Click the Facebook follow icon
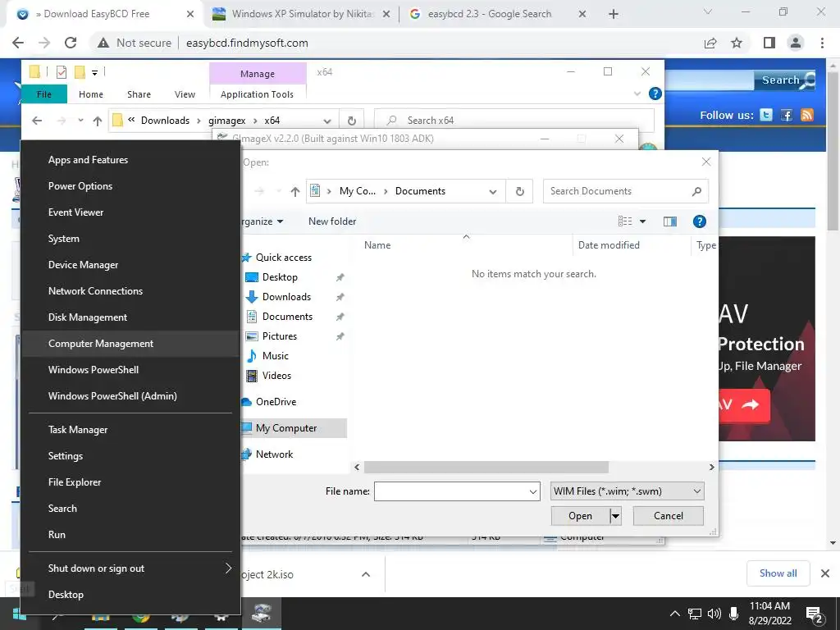This screenshot has height=630, width=840. pos(787,115)
